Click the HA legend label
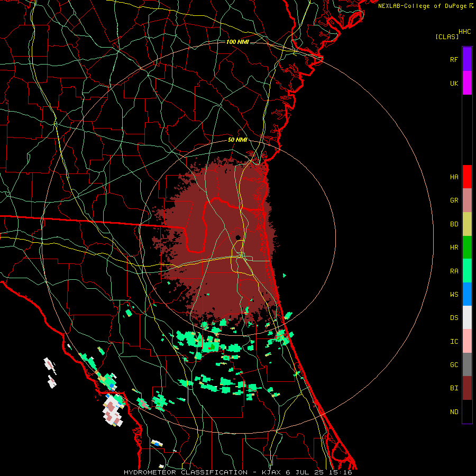This screenshot has width=476, height=476. pyautogui.click(x=454, y=177)
